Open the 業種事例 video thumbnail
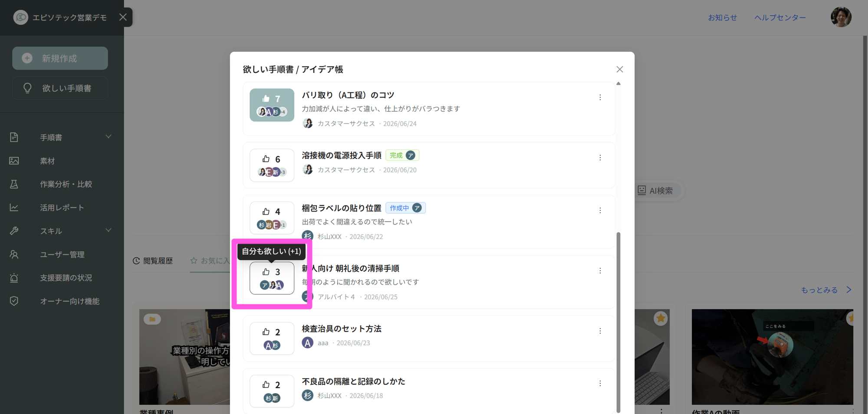Viewport: 868px width, 414px height. [184, 357]
